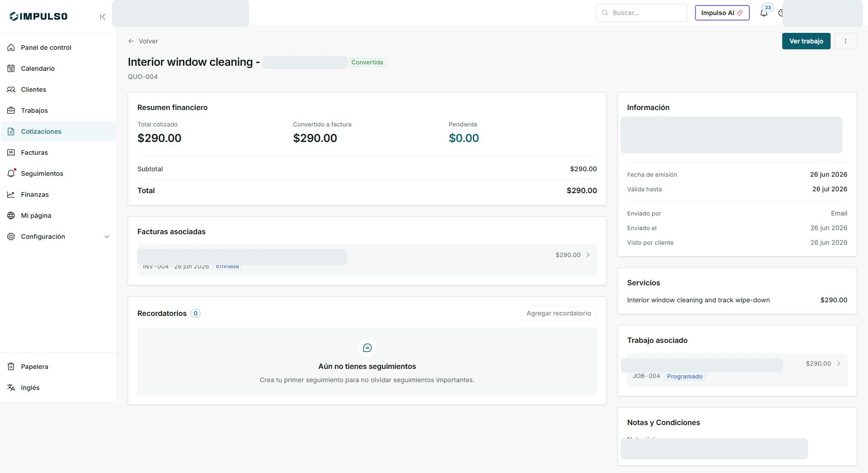Viewport: 868px width, 473px height.
Task: Click JOB-004 reference text
Action: [x=646, y=376]
